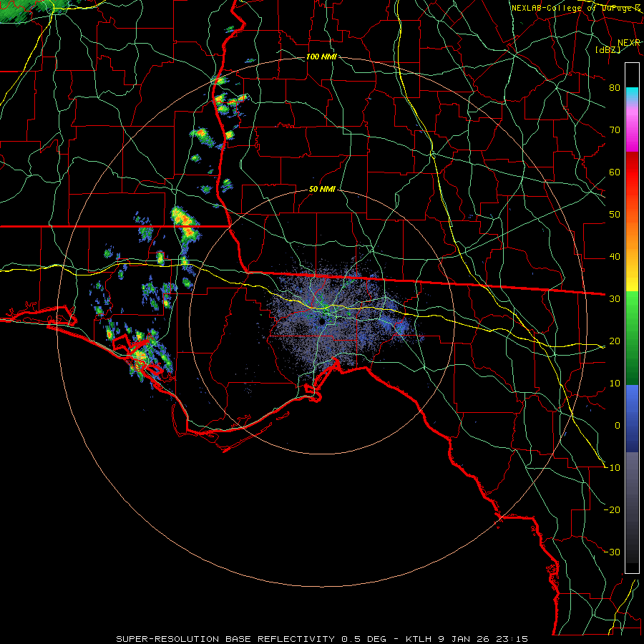Screen dimensions: 644x644
Task: Click the 30 value on the dBZ scale
Action: tap(615, 299)
